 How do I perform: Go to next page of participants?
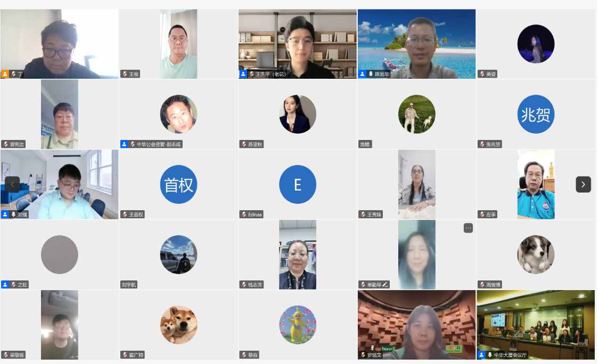583,185
